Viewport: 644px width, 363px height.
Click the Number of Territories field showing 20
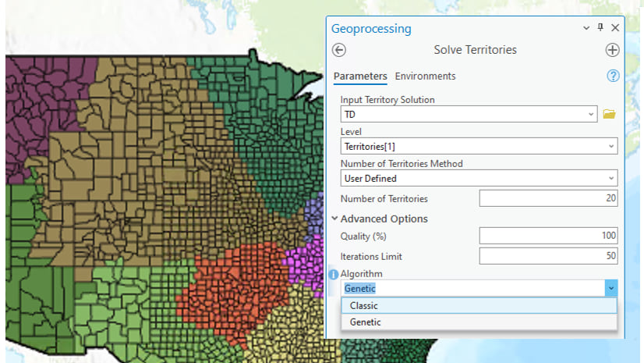tap(548, 198)
